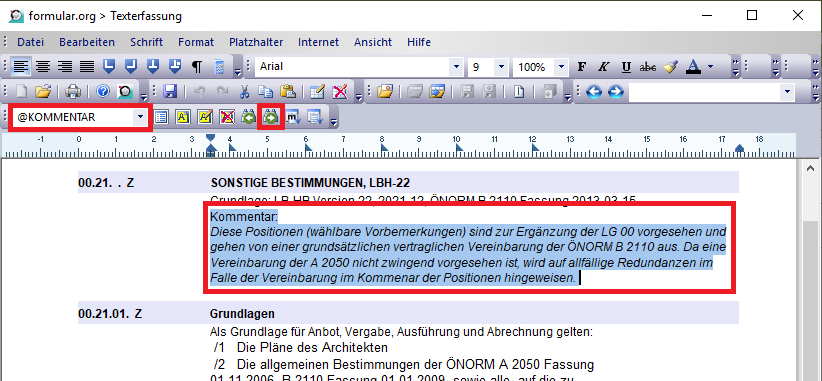Insert a left tab stop
This screenshot has width=822, height=381.
click(109, 67)
